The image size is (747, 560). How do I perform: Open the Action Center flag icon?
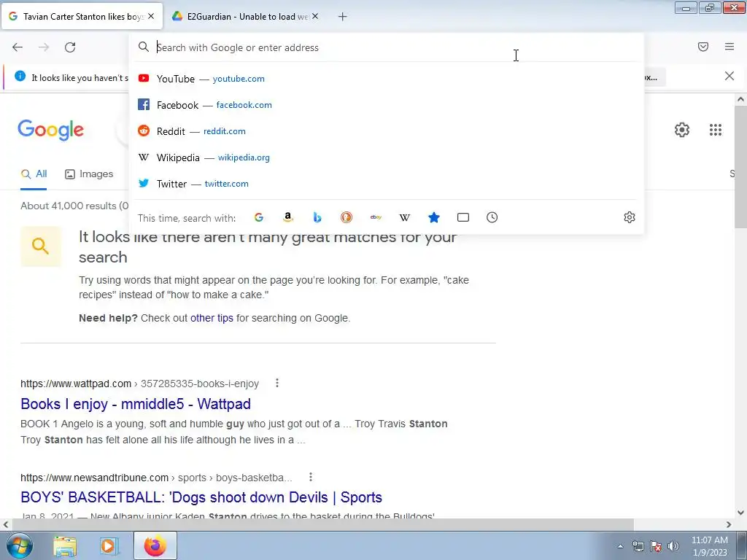pyautogui.click(x=656, y=546)
